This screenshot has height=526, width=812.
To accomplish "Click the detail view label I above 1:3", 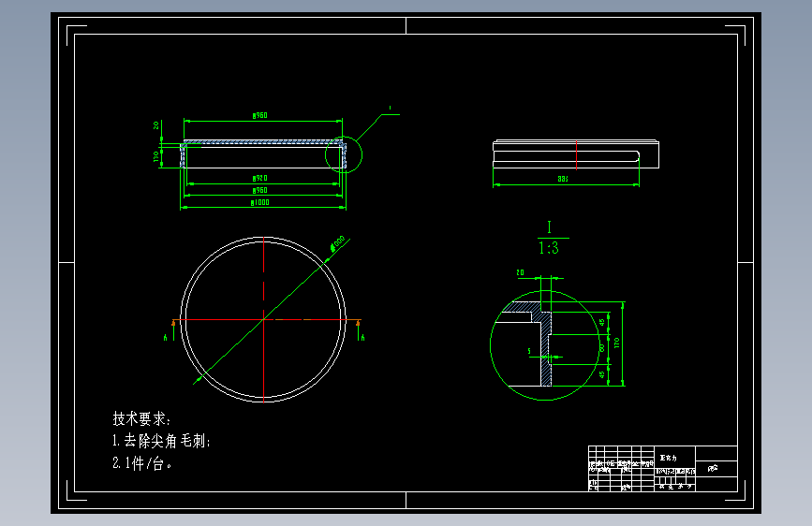I will 549,227.
